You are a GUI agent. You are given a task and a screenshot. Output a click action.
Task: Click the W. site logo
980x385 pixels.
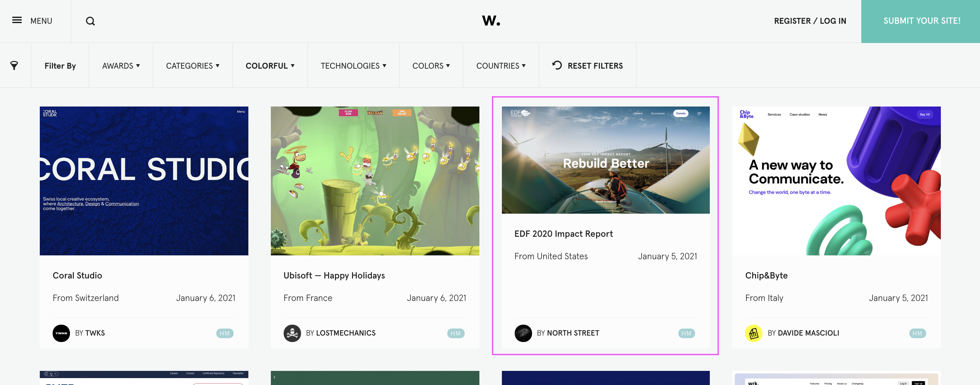[x=491, y=21]
